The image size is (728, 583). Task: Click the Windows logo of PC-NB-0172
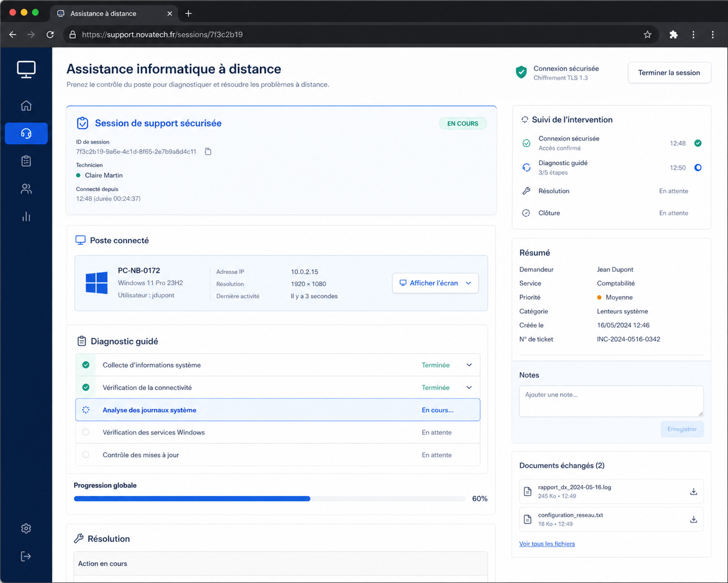(97, 283)
